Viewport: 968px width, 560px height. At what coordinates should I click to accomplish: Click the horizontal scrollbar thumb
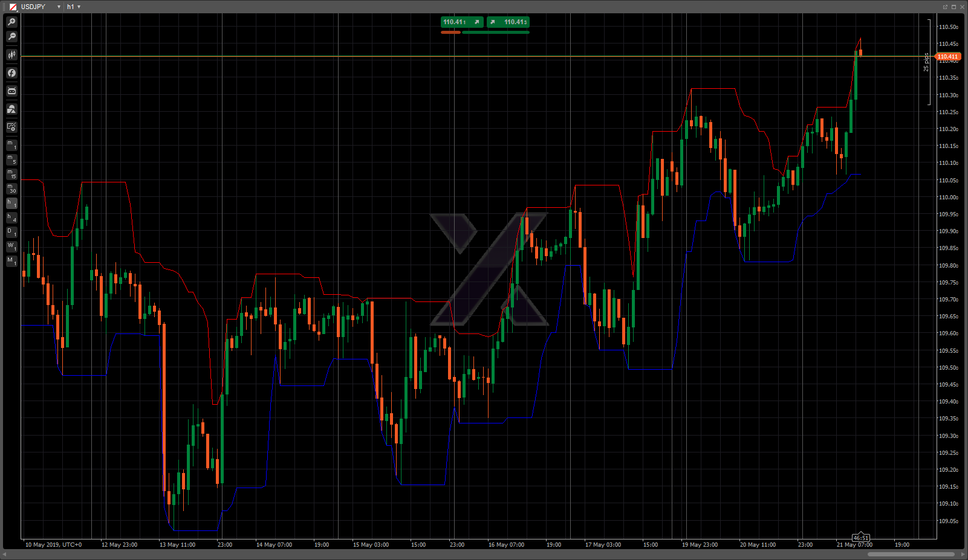click(x=911, y=554)
